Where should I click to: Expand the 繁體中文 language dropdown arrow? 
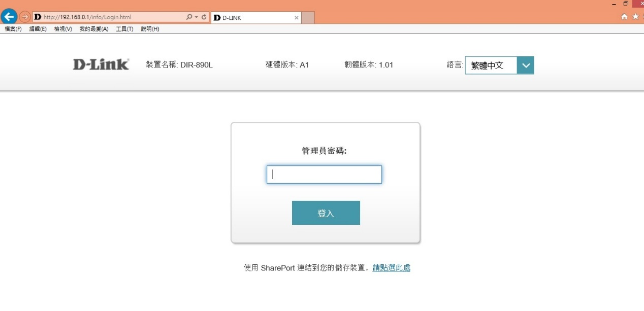point(526,65)
